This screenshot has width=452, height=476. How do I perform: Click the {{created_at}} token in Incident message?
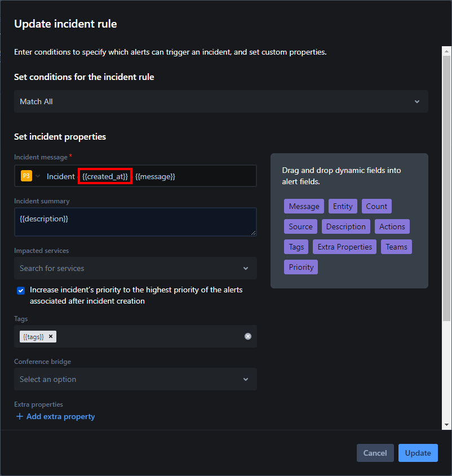(105, 177)
